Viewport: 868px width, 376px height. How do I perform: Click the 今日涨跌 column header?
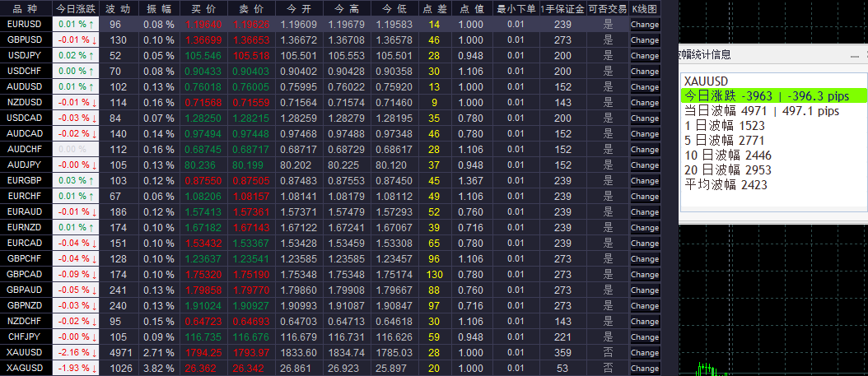click(76, 8)
